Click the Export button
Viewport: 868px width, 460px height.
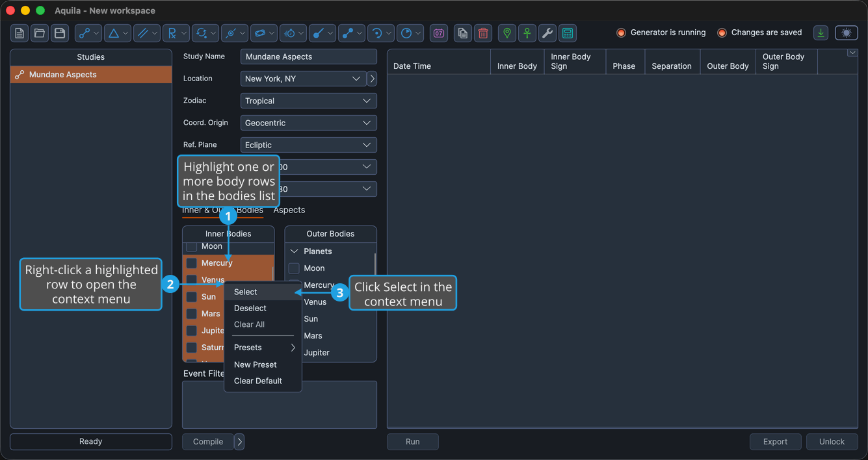tap(776, 442)
